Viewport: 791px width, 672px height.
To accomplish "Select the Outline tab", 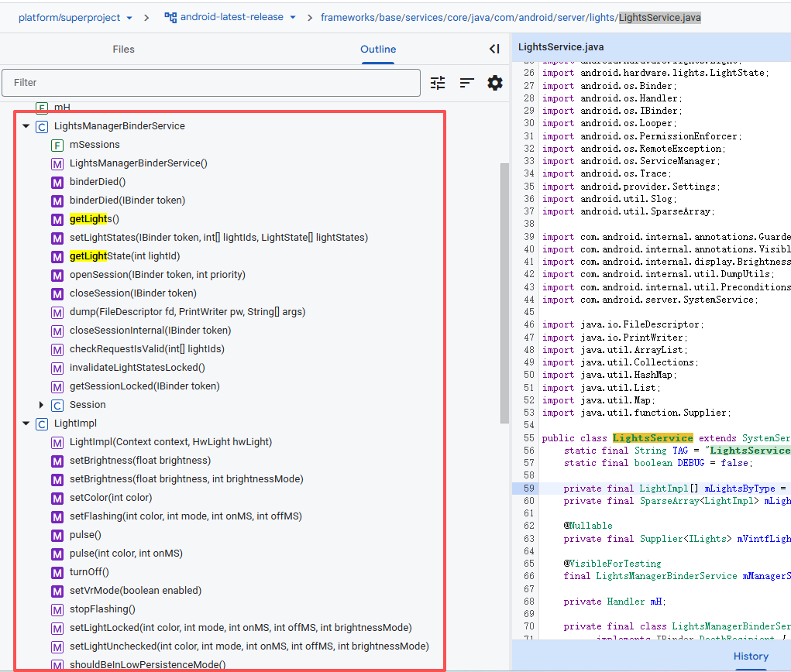I will (x=378, y=49).
